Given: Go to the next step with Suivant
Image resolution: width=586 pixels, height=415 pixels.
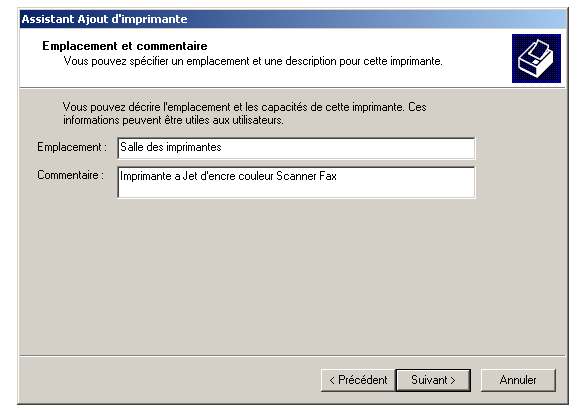Looking at the screenshot, I should [433, 380].
